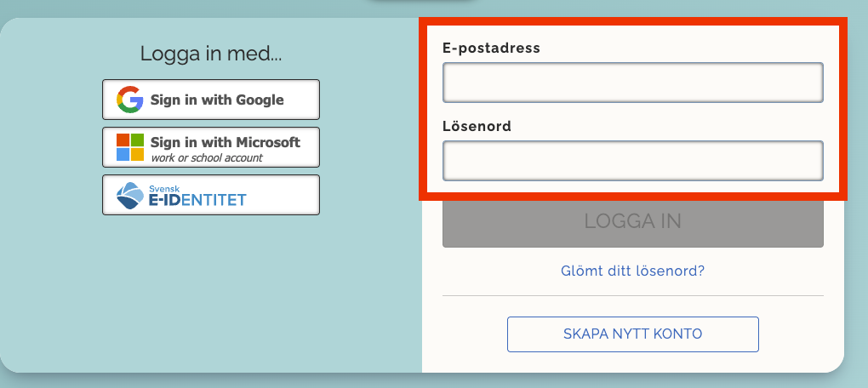Choose Sign in with Microsoft

[x=211, y=147]
